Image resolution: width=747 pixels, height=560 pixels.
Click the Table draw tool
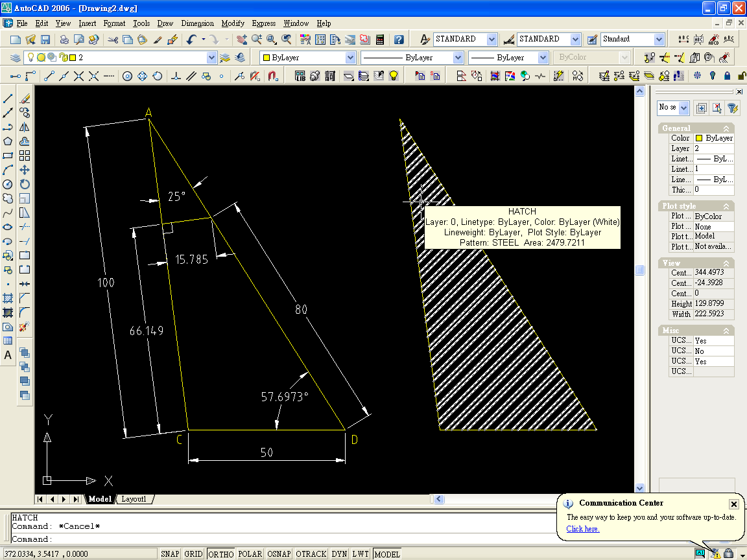[8, 341]
